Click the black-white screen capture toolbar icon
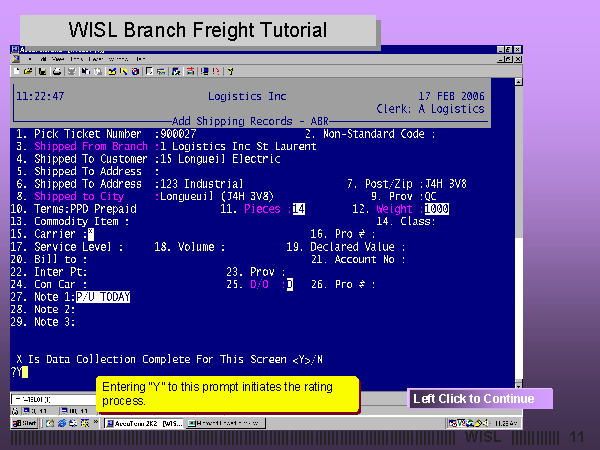 pos(176,71)
